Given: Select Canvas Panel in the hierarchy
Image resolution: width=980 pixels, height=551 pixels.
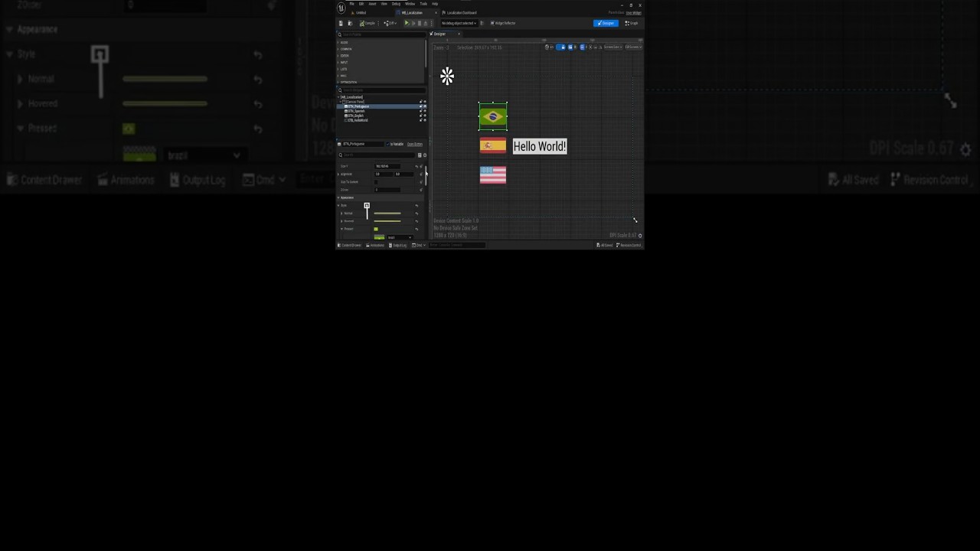Looking at the screenshot, I should (353, 102).
